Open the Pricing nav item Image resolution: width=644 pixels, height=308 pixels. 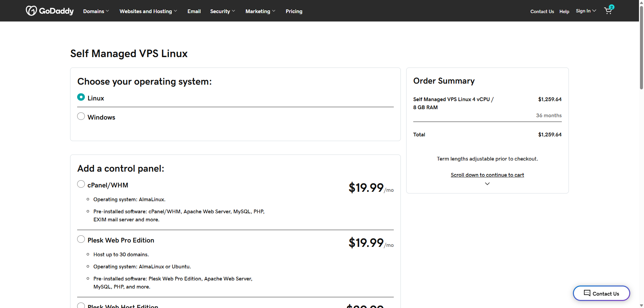tap(294, 11)
